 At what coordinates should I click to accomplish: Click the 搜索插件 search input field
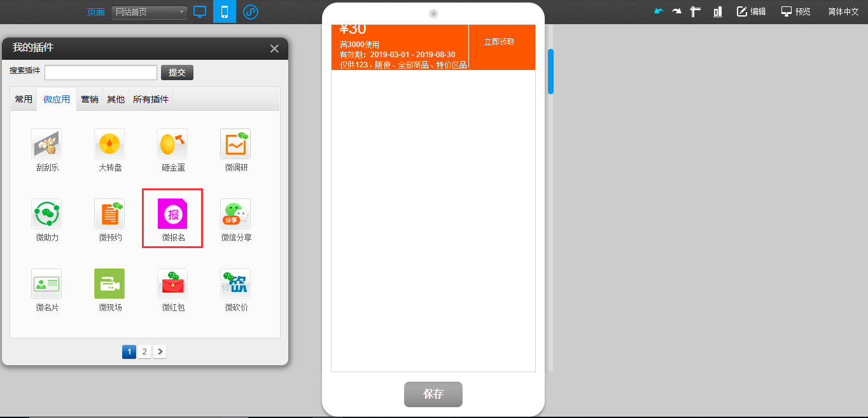click(101, 73)
